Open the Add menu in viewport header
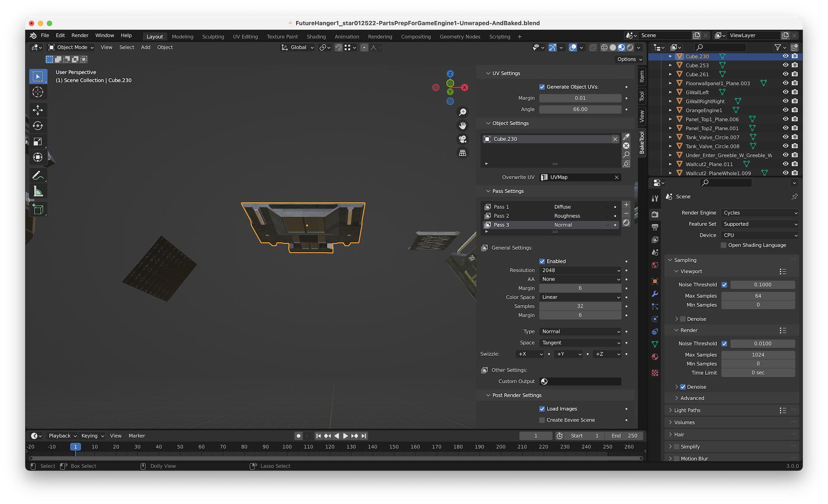Viewport: 828px width, 504px height. (146, 47)
